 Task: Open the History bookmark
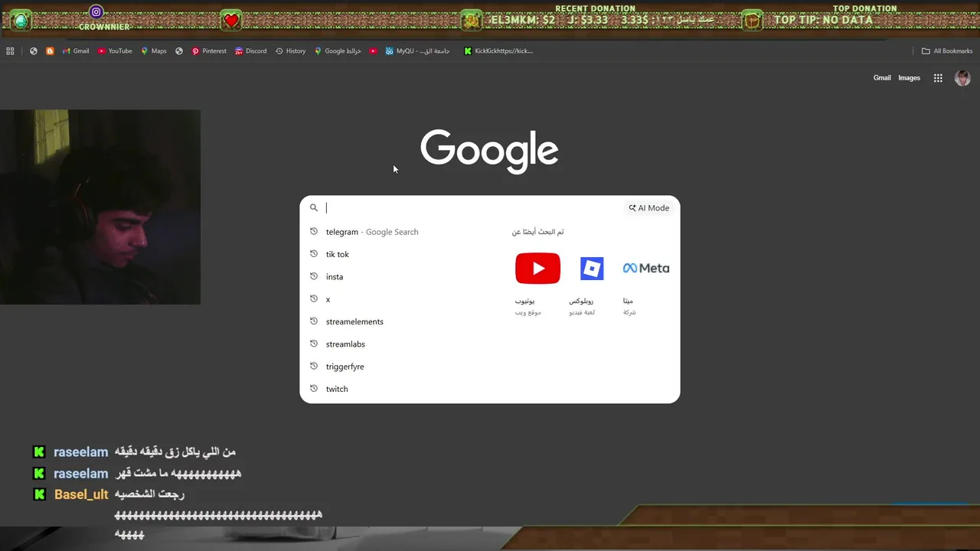tap(290, 51)
